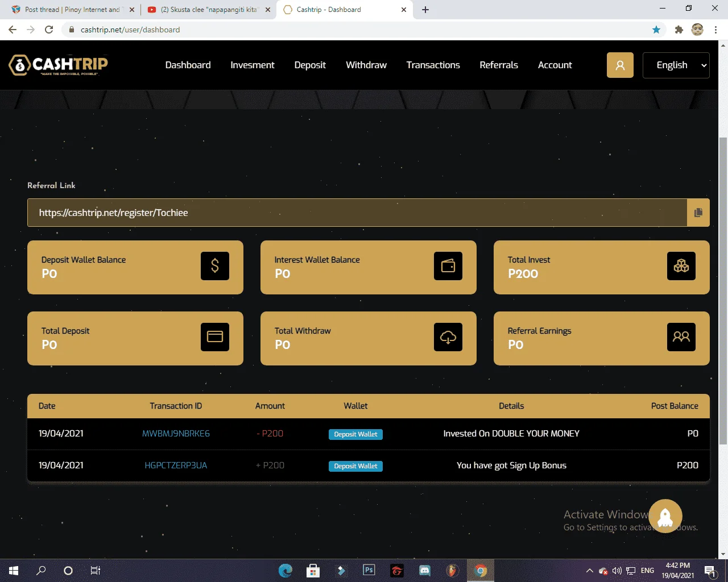Open the Chrome profile avatar

[x=697, y=30]
